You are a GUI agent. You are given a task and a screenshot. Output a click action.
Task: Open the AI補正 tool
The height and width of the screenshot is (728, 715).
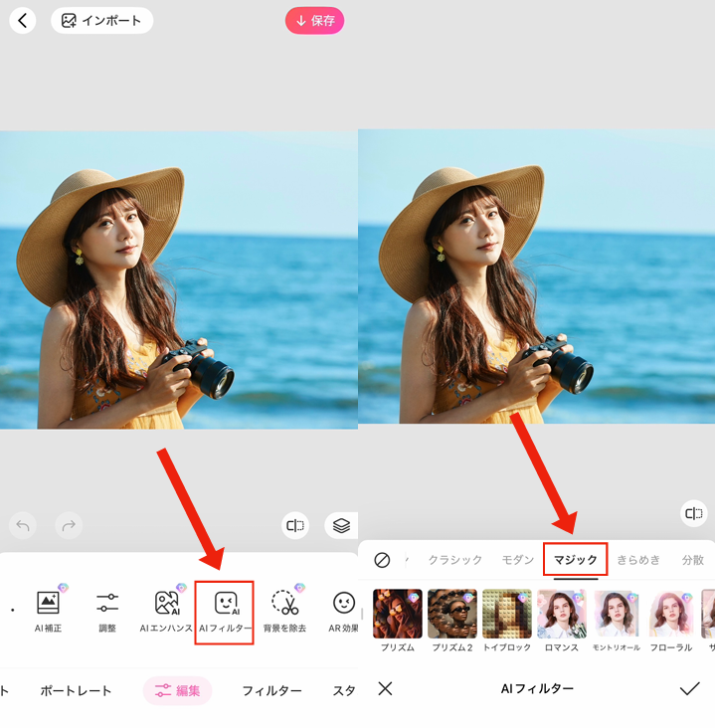(x=49, y=609)
